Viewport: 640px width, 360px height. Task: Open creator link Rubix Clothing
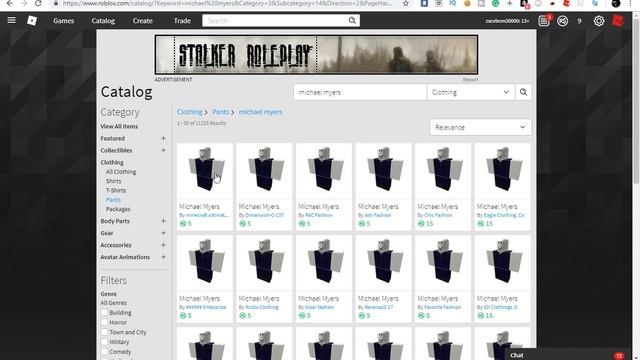262,307
